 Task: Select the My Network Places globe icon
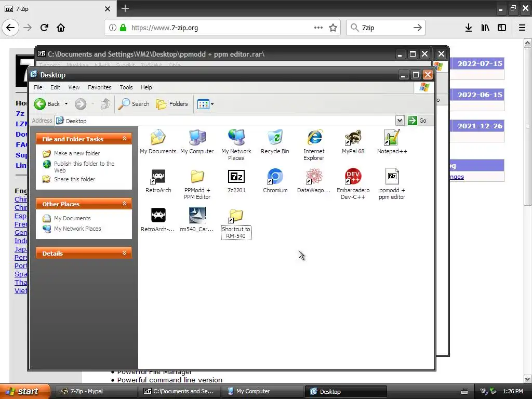[x=236, y=137]
